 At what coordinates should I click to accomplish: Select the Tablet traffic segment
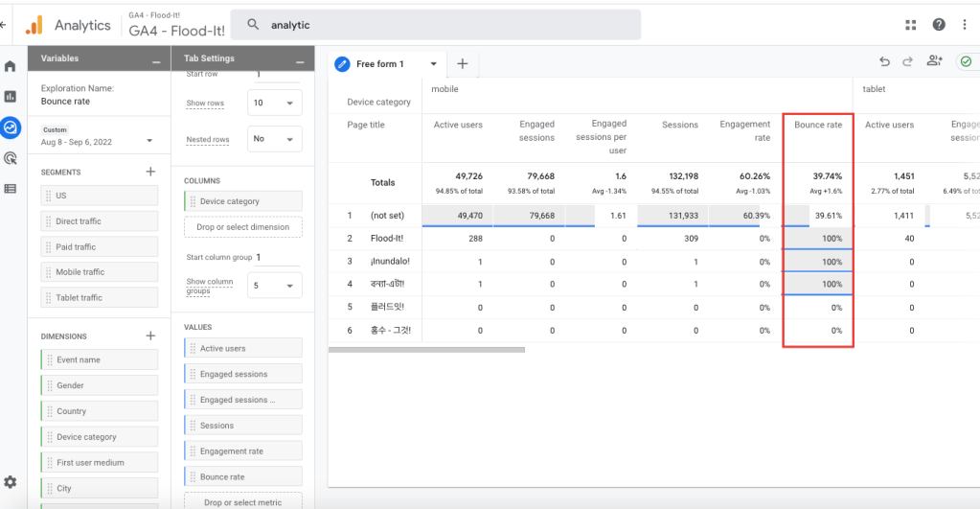(100, 298)
